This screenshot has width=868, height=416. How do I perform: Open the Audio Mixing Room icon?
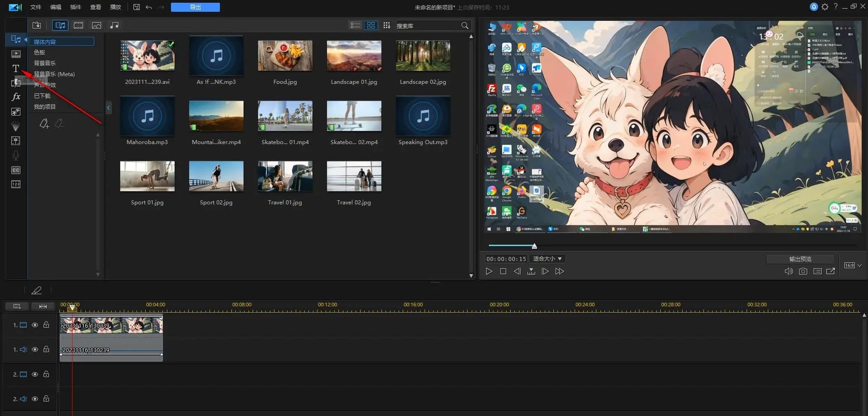16,140
